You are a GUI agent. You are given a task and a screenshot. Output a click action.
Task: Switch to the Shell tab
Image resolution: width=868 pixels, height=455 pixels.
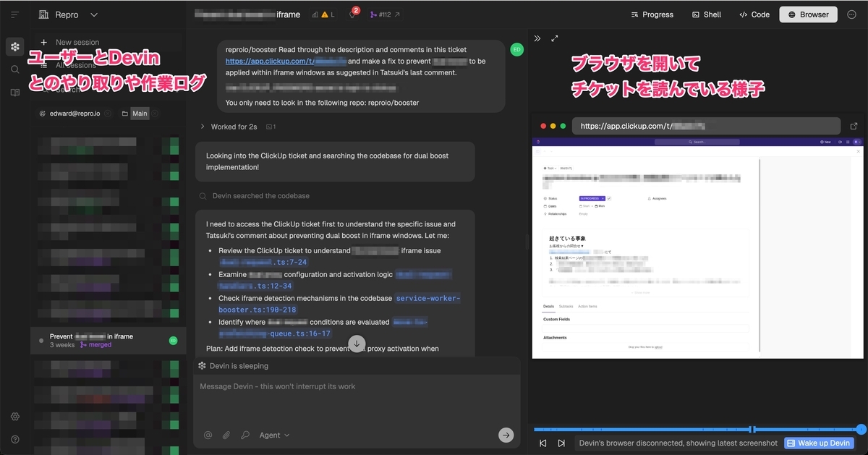click(707, 14)
